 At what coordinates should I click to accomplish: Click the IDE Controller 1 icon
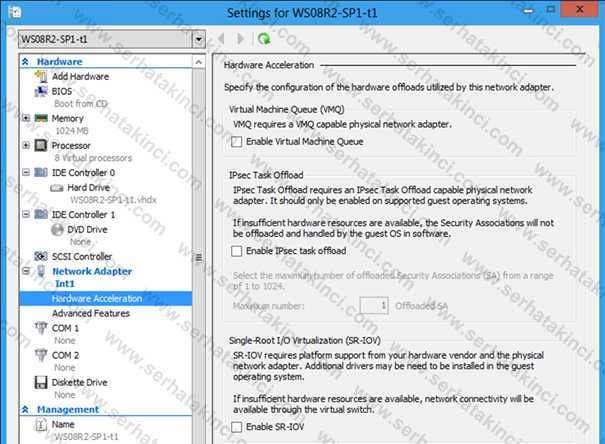click(41, 214)
